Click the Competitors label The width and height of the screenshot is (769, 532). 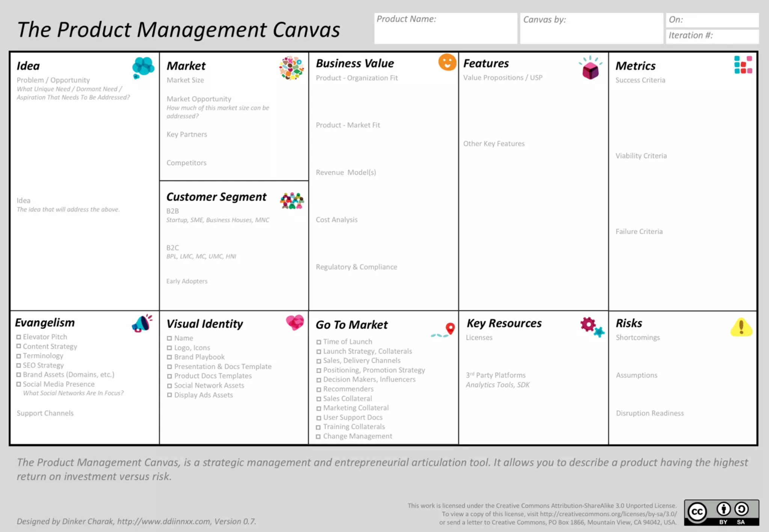186,163
